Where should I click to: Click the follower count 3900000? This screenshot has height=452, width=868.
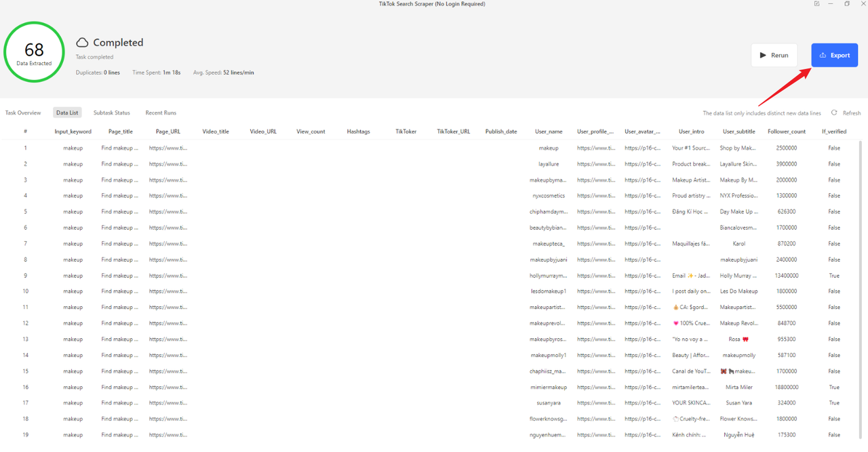(787, 164)
